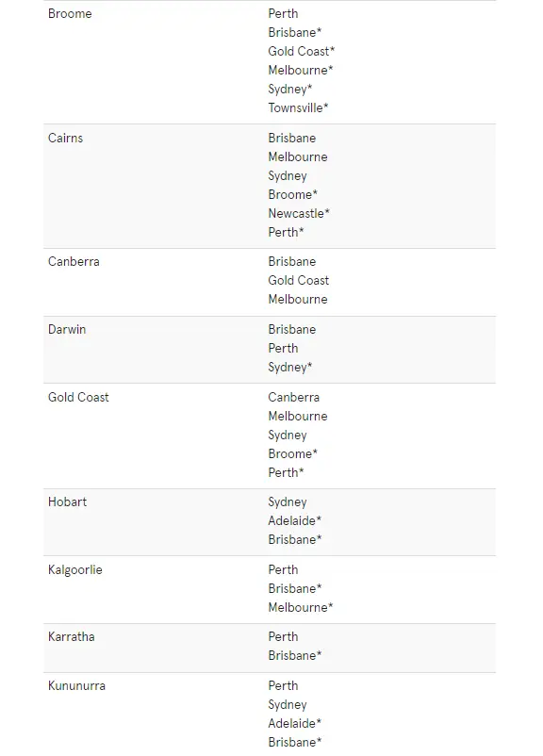Click Newcastle* in Cairns destinations

pyautogui.click(x=299, y=213)
